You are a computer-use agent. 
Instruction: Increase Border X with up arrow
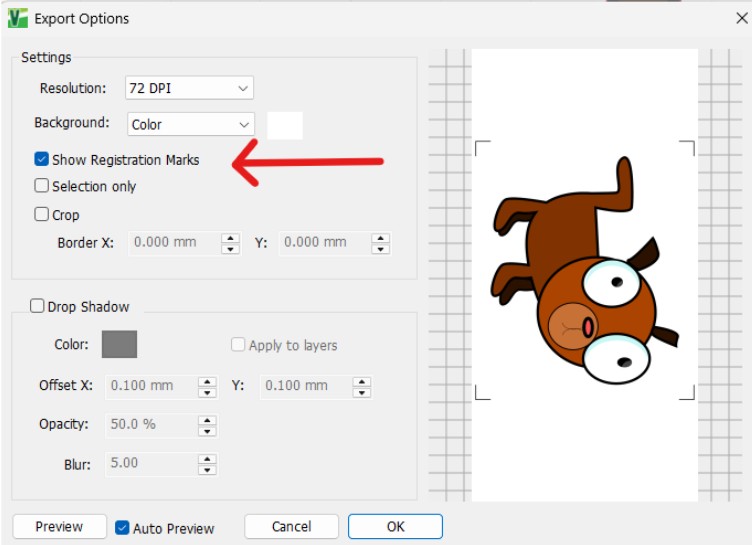(231, 238)
